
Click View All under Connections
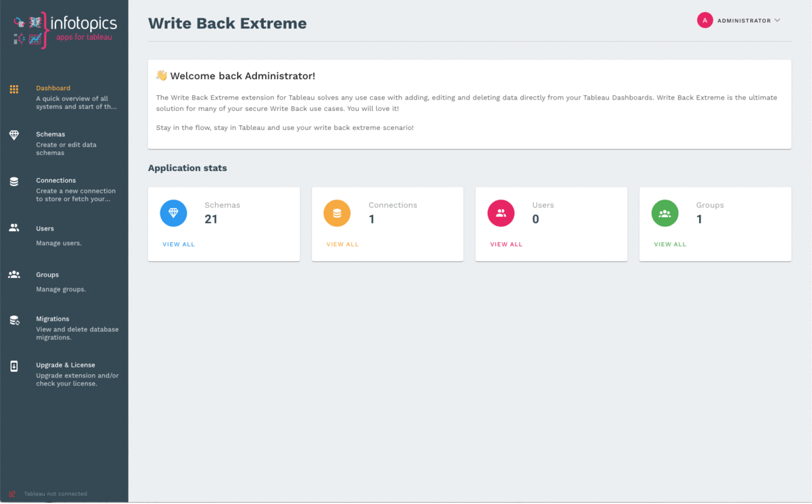tap(342, 244)
